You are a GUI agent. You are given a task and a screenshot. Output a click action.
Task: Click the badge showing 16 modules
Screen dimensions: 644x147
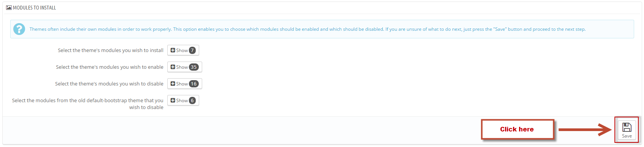194,84
